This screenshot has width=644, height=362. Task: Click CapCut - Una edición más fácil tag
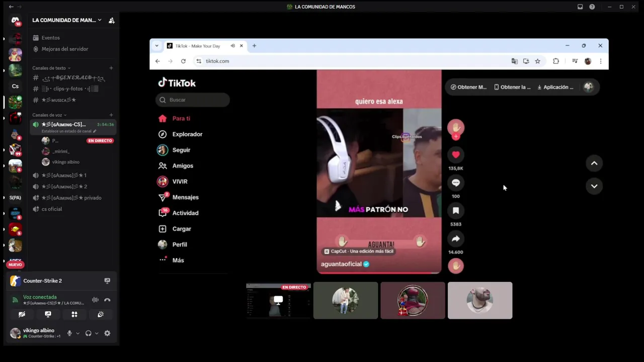[x=359, y=251]
